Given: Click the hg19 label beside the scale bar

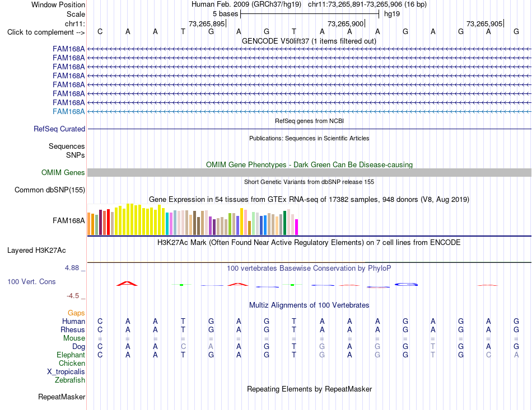Looking at the screenshot, I should (392, 14).
